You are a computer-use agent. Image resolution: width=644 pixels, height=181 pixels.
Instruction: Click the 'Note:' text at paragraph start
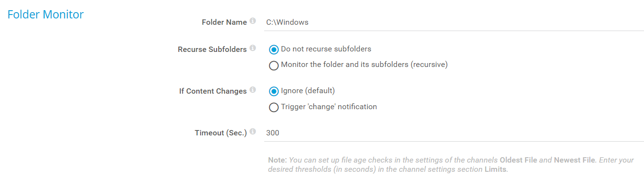278,160
